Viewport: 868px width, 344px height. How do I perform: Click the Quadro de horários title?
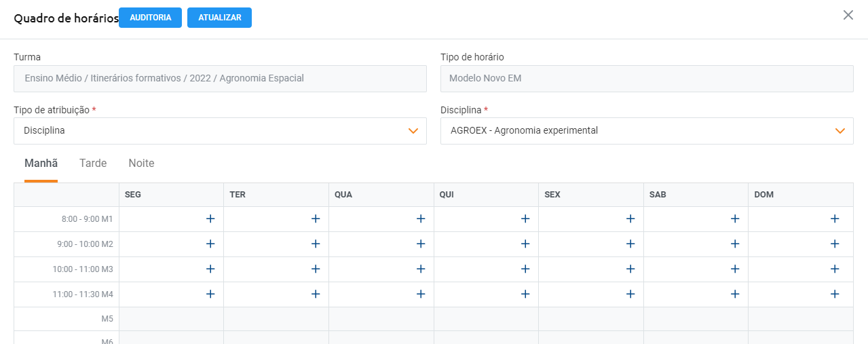(x=67, y=18)
